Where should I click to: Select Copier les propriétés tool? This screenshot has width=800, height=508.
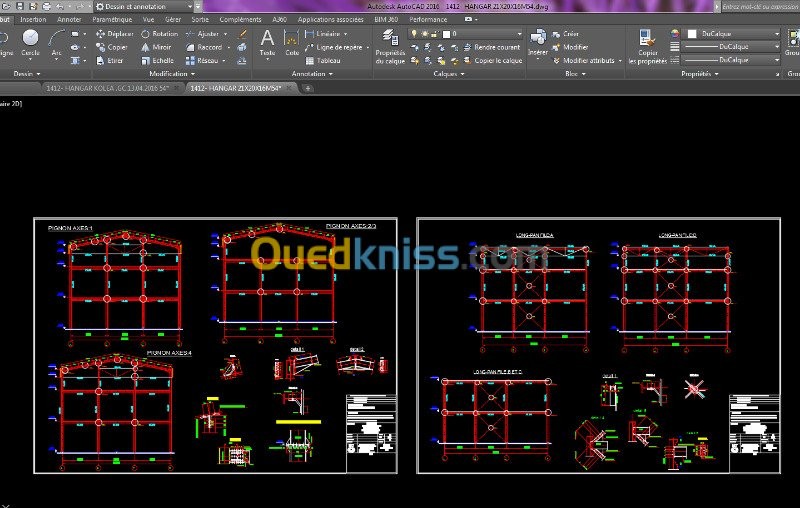648,45
